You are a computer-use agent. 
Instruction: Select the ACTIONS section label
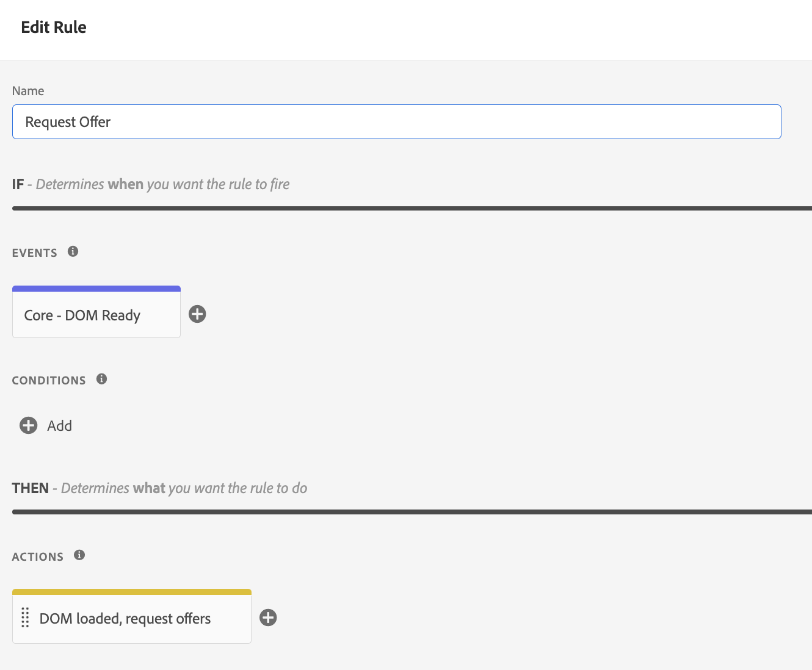pyautogui.click(x=38, y=557)
